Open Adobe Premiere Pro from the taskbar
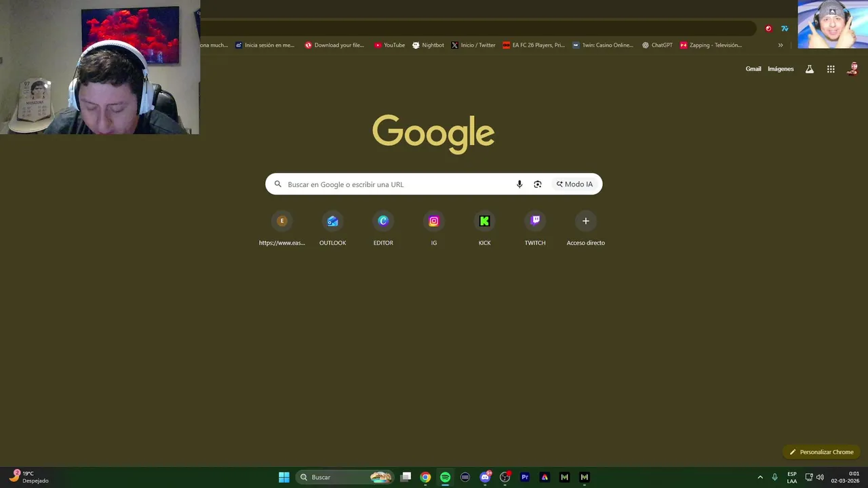868x488 pixels. click(525, 477)
